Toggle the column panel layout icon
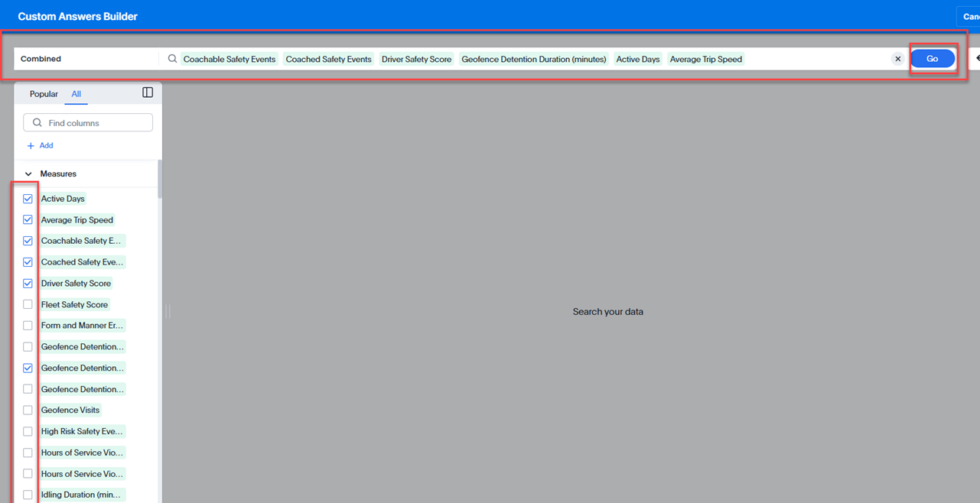 click(148, 92)
